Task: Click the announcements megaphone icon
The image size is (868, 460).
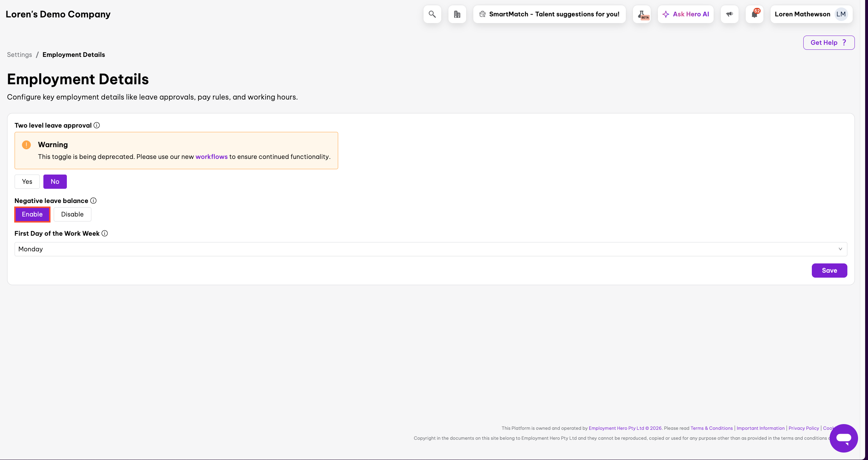Action: pos(729,14)
